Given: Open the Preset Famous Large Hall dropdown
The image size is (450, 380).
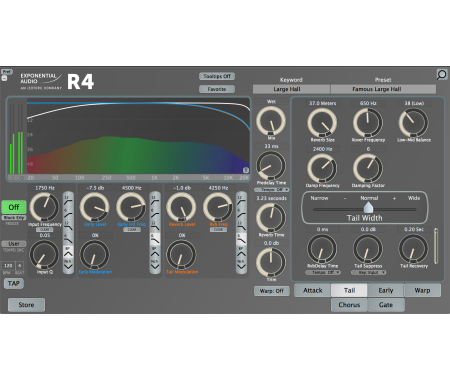Looking at the screenshot, I should [383, 89].
